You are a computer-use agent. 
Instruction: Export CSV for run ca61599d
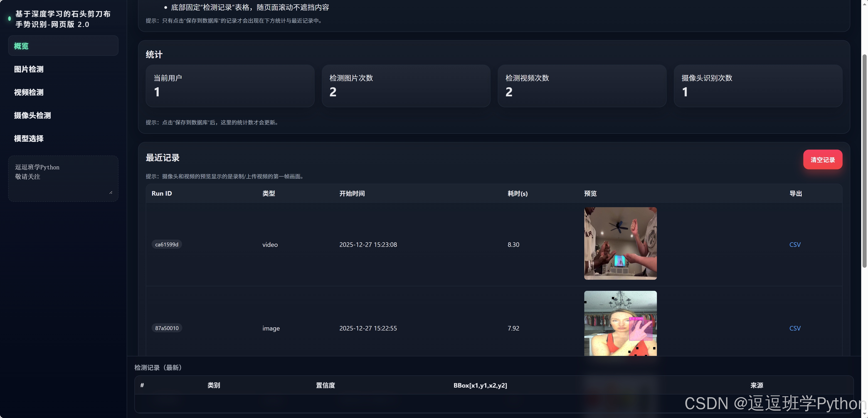pos(795,245)
